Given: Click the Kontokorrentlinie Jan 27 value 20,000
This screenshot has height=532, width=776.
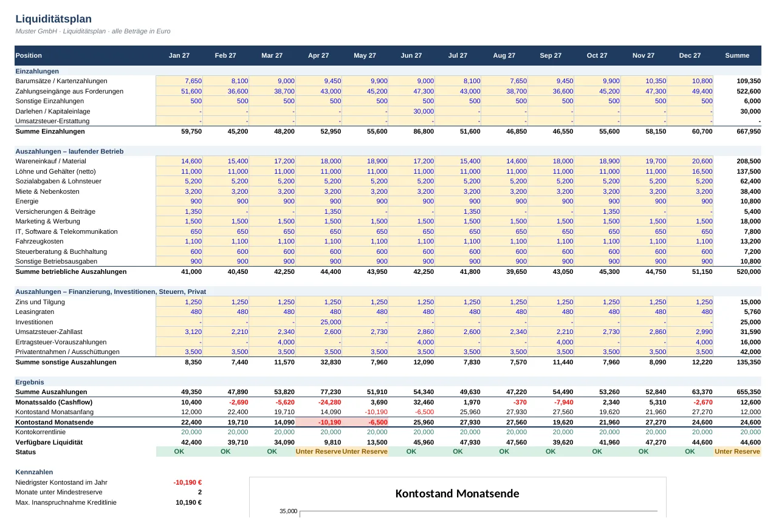Looking at the screenshot, I should click(x=179, y=432).
